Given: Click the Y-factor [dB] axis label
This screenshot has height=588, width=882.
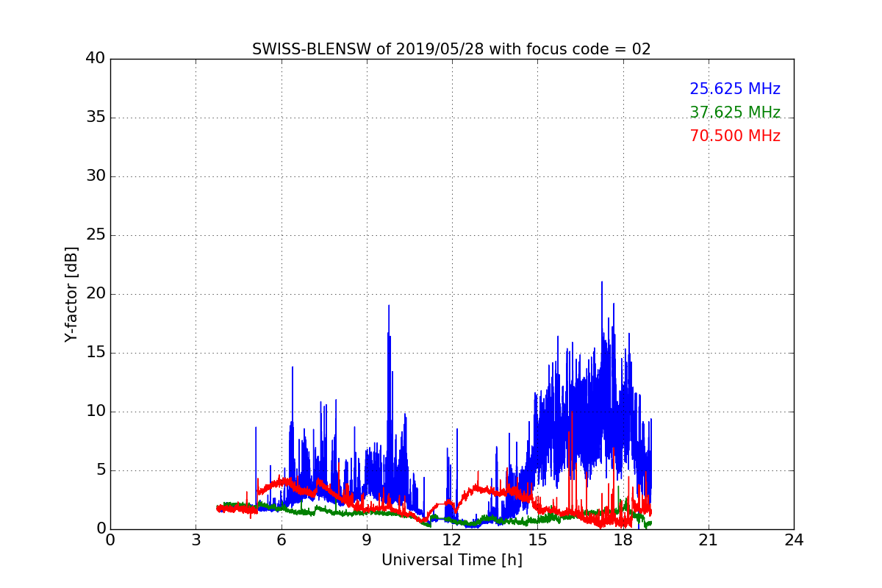Looking at the screenshot, I should point(71,294).
